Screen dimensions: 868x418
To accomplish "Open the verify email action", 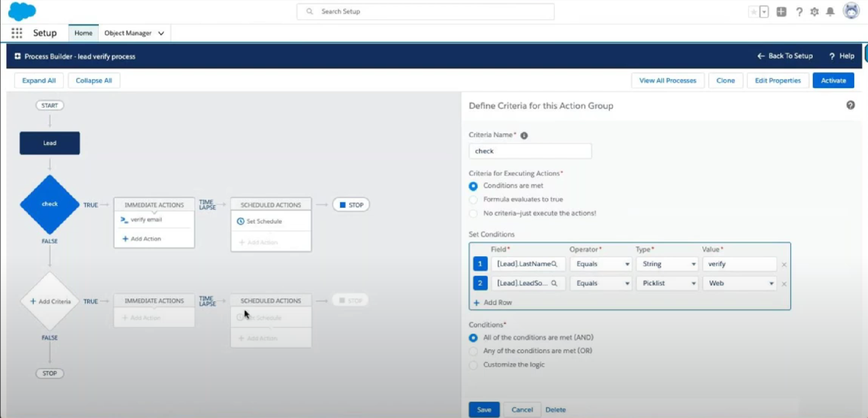I will coord(146,219).
